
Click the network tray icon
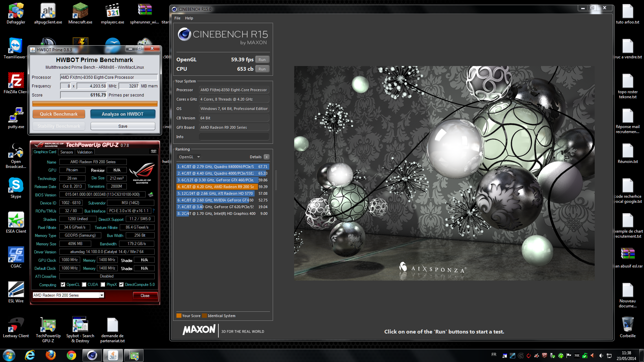(609, 356)
